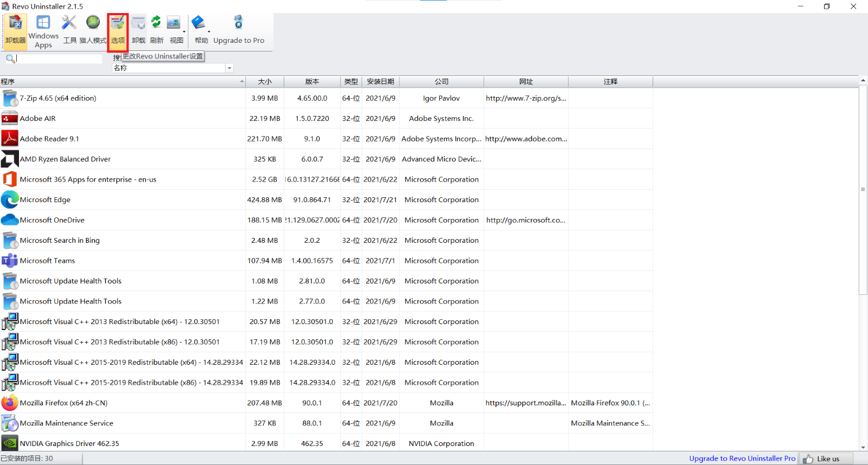Expand the 名称 search-by dropdown

click(229, 68)
